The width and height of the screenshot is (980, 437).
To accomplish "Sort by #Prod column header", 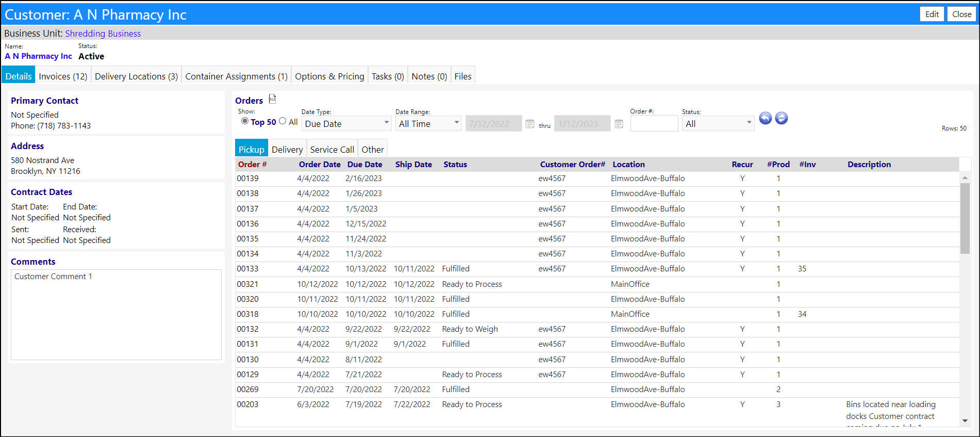I will [778, 164].
